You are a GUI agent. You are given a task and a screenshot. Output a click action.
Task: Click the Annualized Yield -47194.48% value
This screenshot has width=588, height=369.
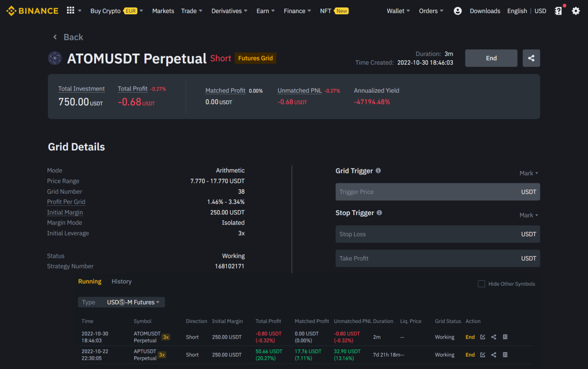[x=372, y=102]
